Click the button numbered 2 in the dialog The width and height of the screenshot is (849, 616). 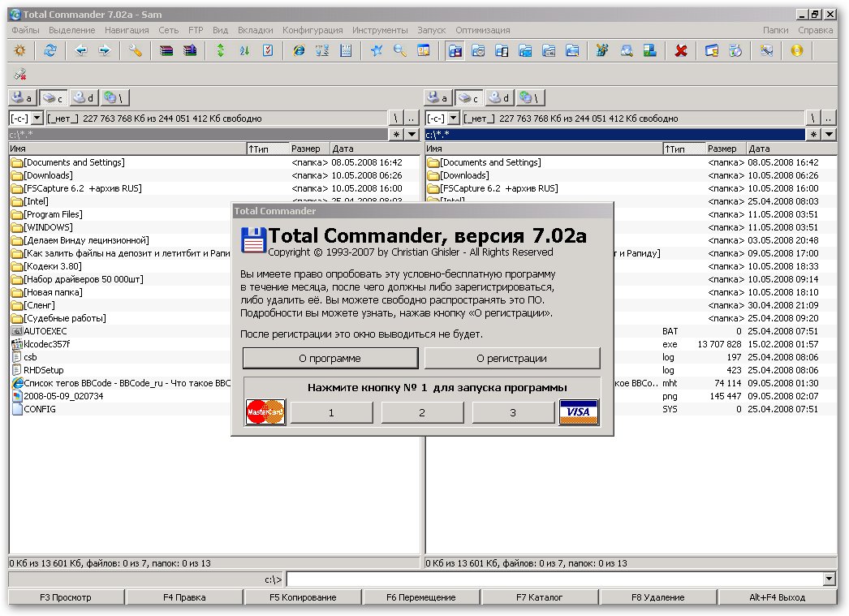point(422,412)
